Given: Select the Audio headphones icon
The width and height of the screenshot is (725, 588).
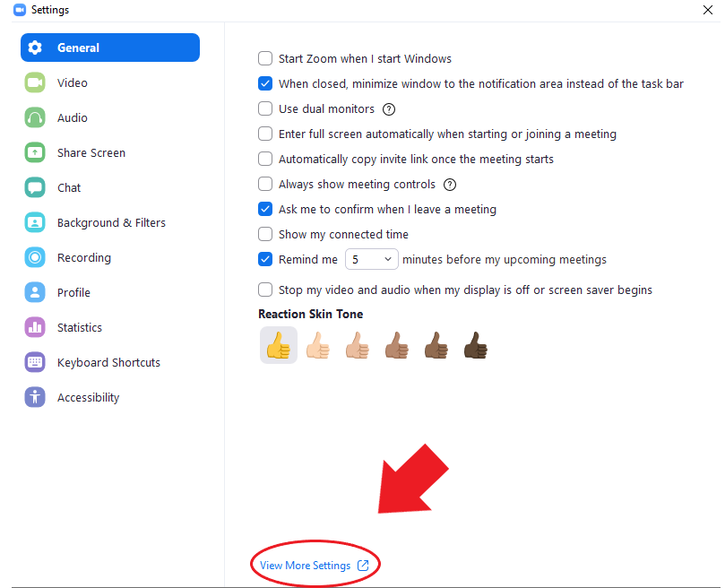Looking at the screenshot, I should tap(35, 117).
